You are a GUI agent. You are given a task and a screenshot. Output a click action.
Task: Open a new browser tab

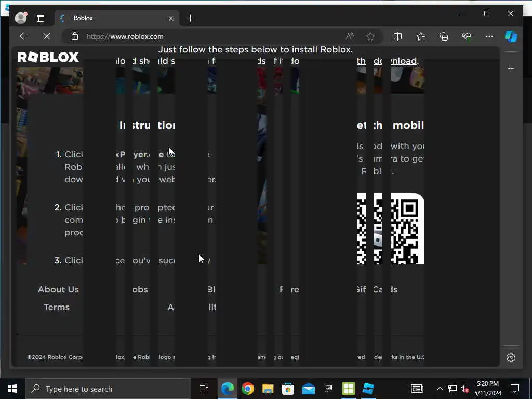click(190, 18)
